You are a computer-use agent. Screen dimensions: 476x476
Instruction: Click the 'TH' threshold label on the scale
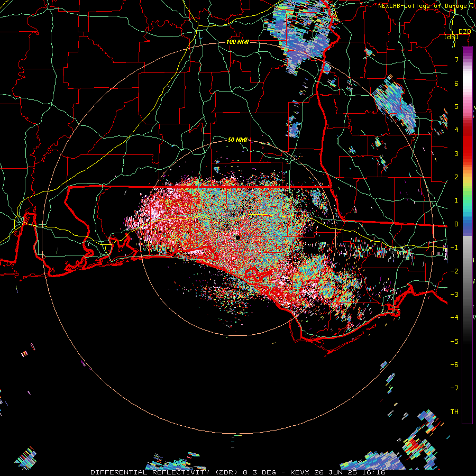point(454,412)
